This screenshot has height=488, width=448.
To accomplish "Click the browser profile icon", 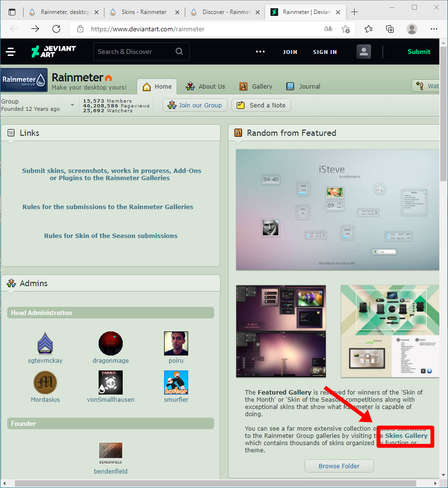I will [x=412, y=29].
